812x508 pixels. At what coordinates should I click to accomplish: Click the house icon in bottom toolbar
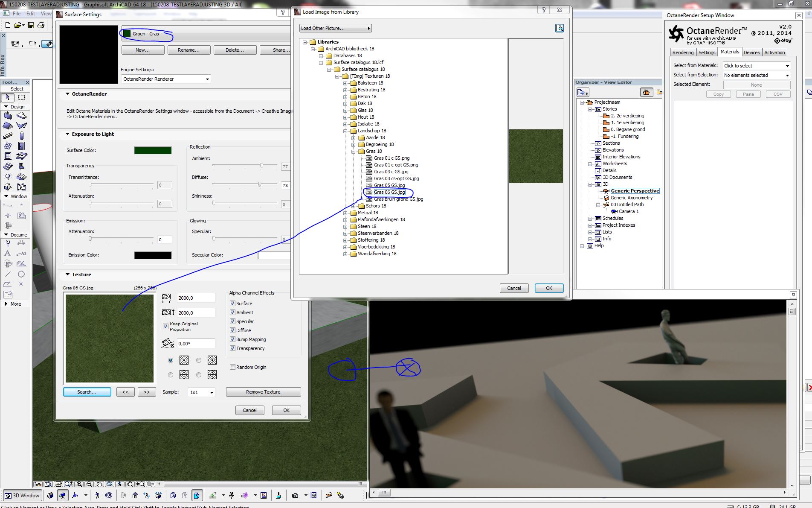point(135,495)
